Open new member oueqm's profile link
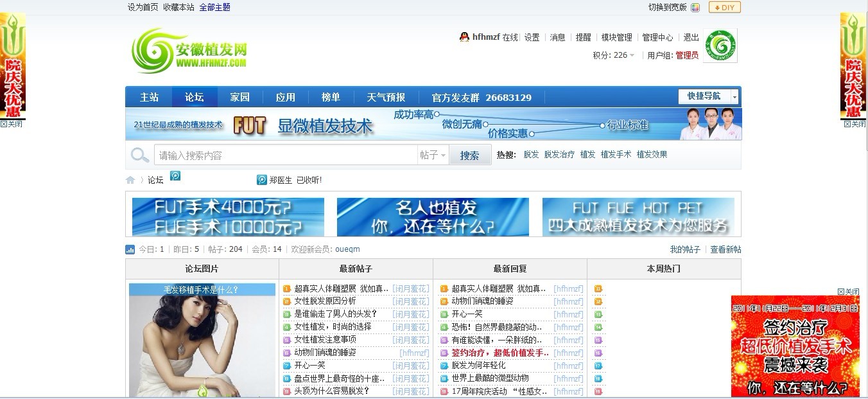The height and width of the screenshot is (399, 868). click(347, 249)
